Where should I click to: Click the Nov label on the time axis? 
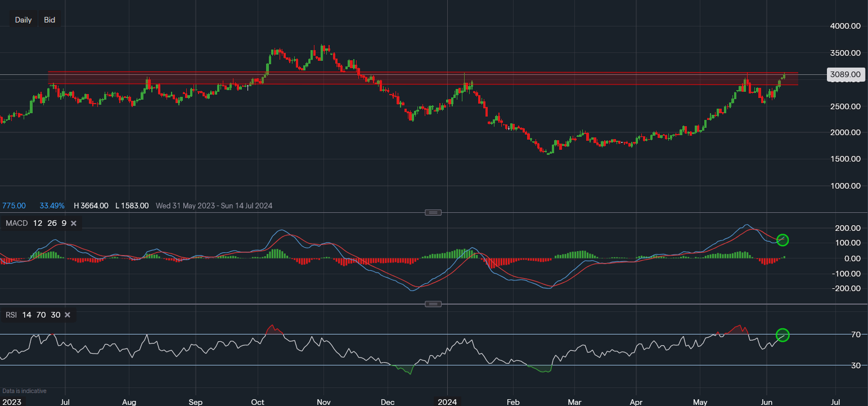click(323, 402)
